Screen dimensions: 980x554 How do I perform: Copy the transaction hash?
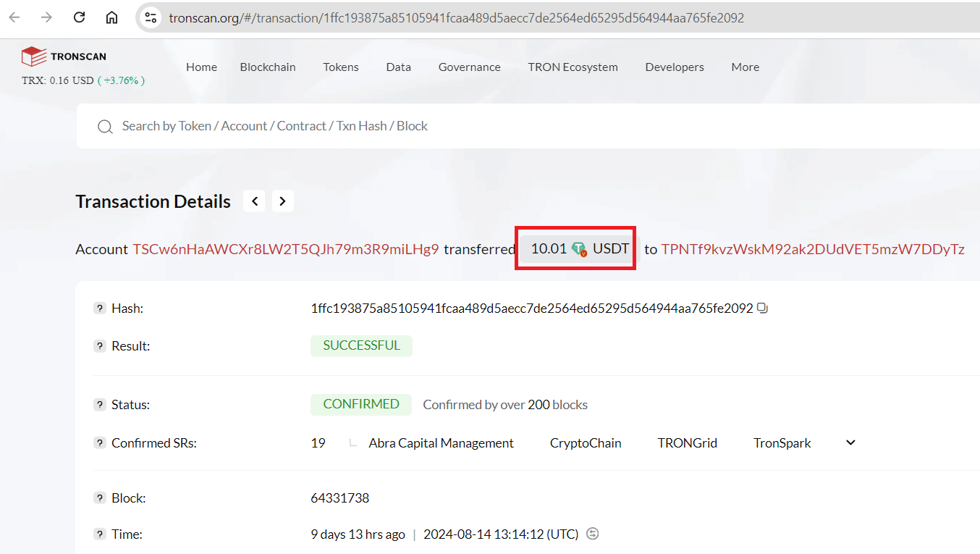coord(762,309)
